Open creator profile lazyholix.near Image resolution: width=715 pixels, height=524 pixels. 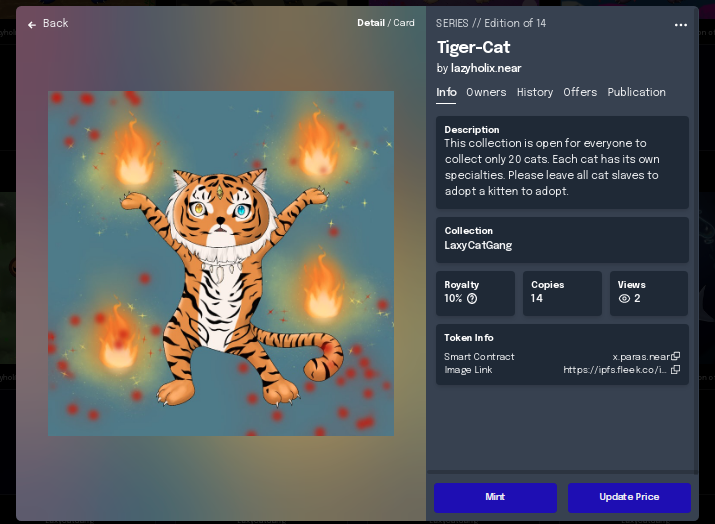(486, 68)
